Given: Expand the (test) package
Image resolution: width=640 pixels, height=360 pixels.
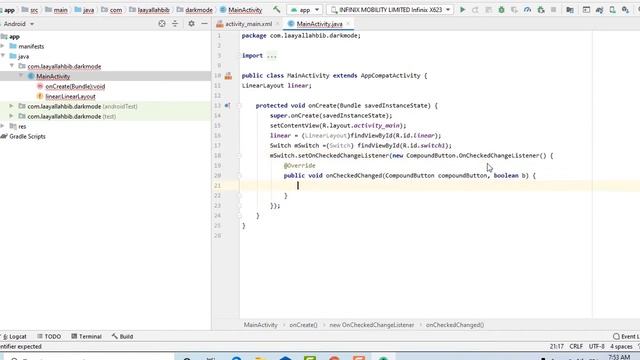Looking at the screenshot, I should click(12, 116).
